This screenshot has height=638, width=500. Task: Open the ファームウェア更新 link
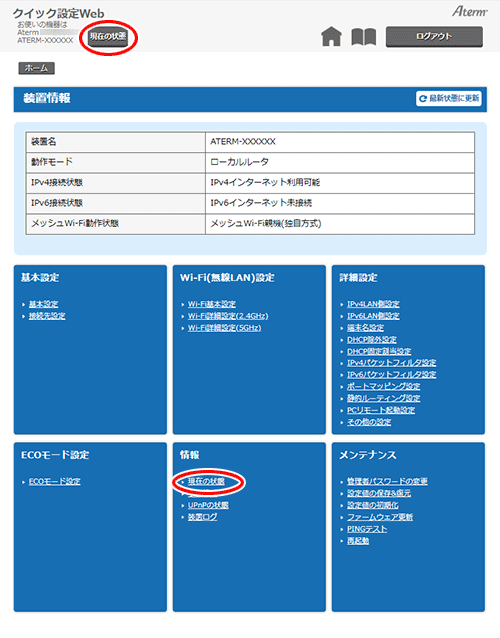point(380,517)
